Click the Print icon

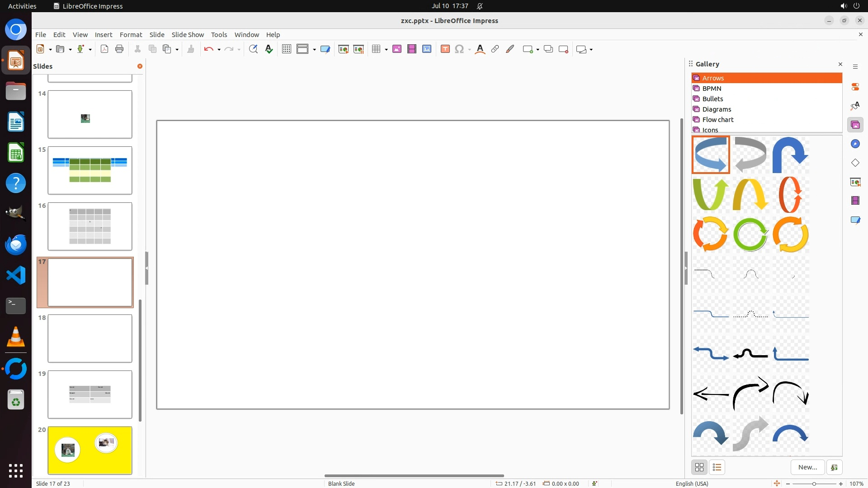point(119,49)
